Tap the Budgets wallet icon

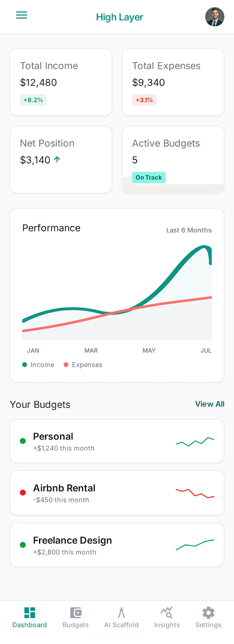click(x=76, y=613)
